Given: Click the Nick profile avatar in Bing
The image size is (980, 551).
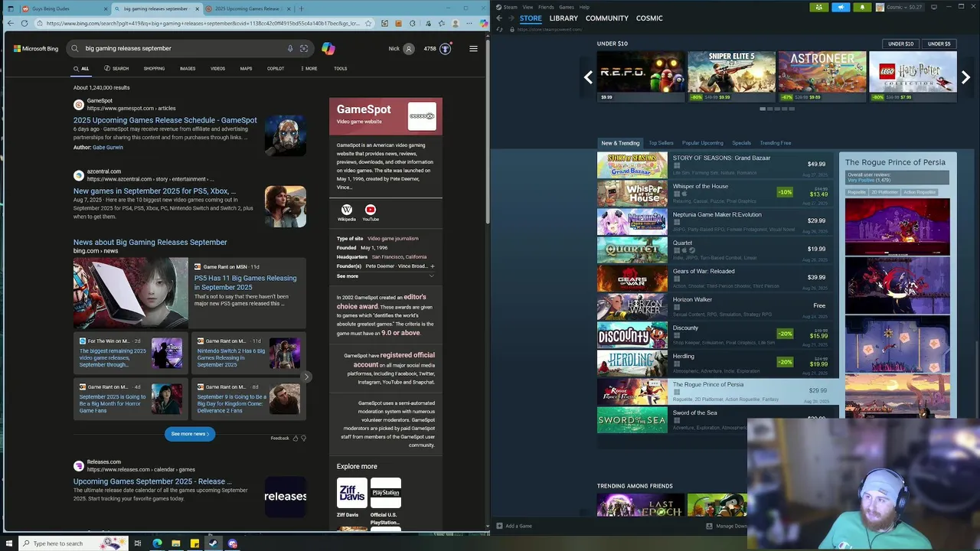Looking at the screenshot, I should pyautogui.click(x=409, y=49).
